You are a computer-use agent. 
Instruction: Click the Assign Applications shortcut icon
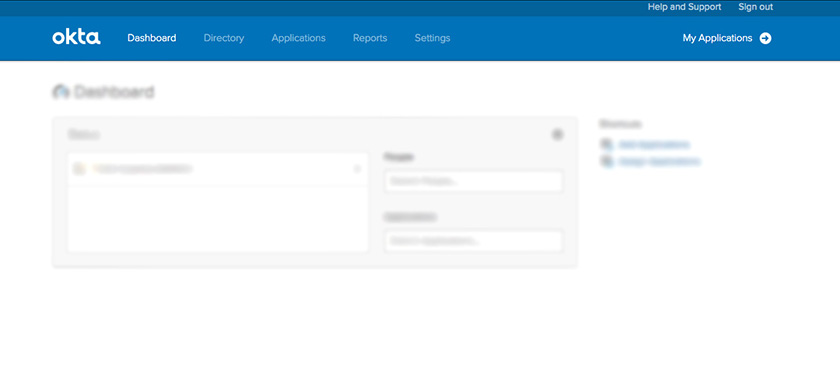pyautogui.click(x=606, y=161)
